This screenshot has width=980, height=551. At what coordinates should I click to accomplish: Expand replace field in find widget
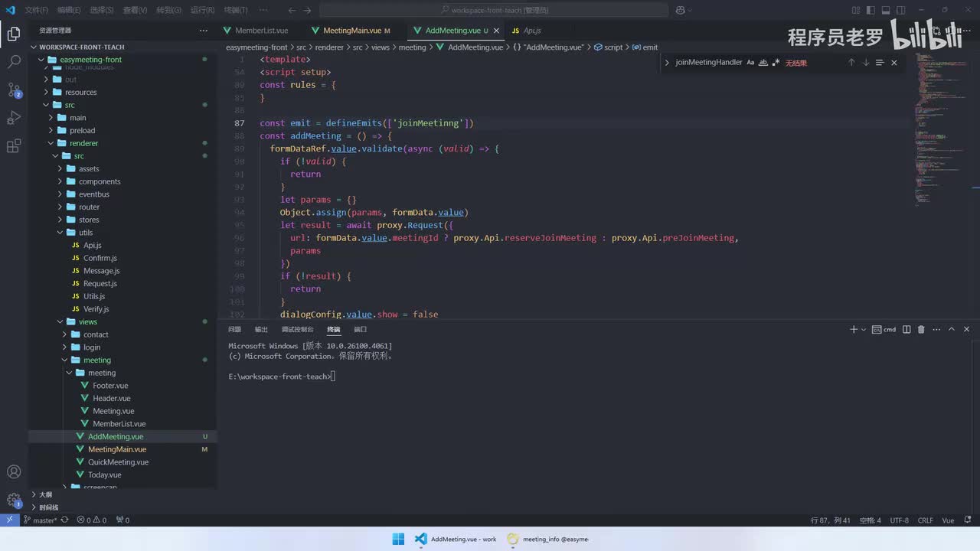667,63
